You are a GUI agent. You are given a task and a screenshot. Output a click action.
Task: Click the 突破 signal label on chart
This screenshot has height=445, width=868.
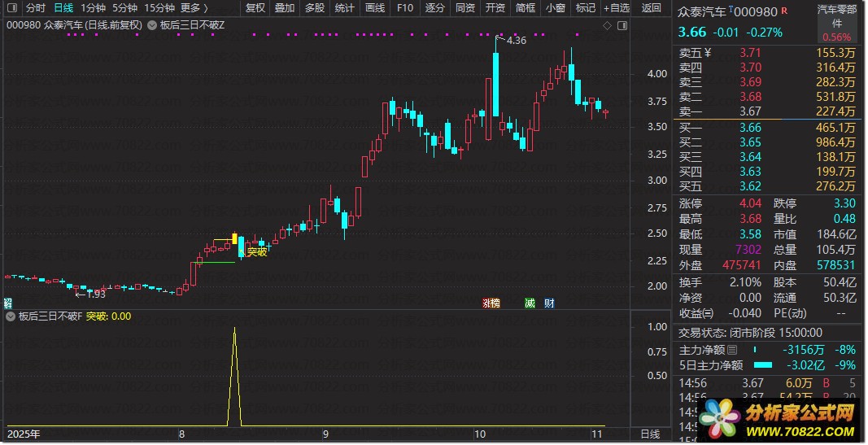tap(257, 252)
